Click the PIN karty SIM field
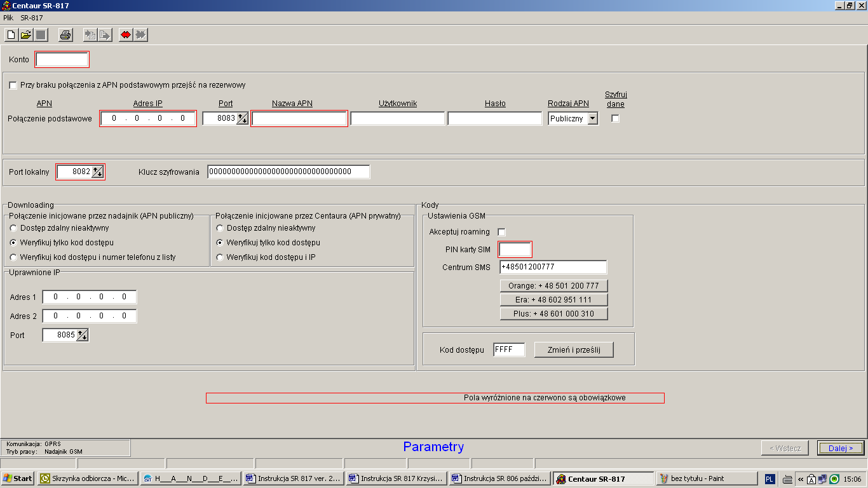Image resolution: width=868 pixels, height=488 pixels. pyautogui.click(x=515, y=250)
